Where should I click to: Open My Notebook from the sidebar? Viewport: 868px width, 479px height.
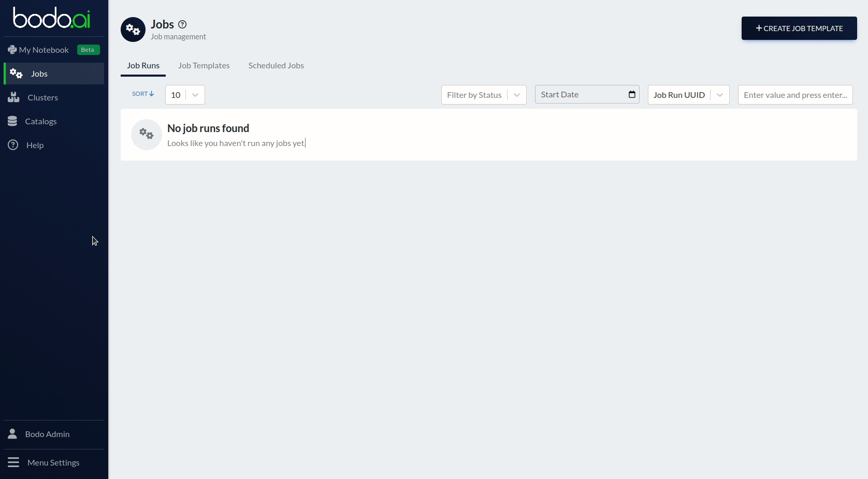tap(44, 50)
